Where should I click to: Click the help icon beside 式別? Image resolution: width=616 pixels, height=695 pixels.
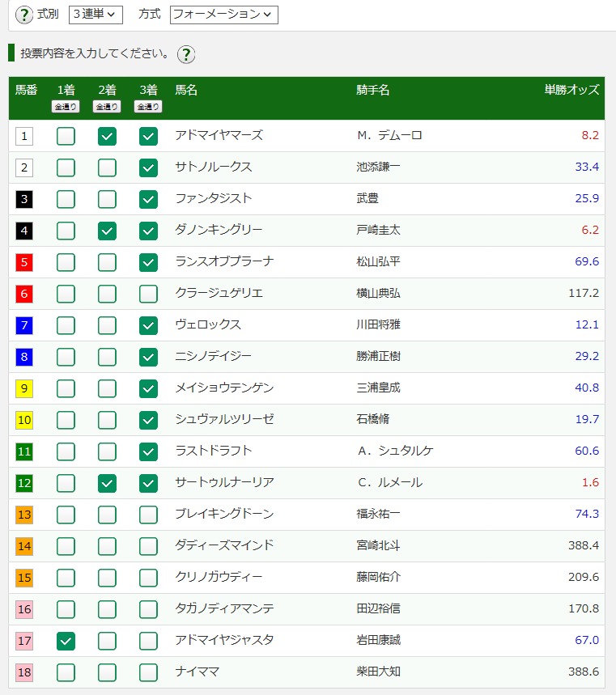coord(24,15)
